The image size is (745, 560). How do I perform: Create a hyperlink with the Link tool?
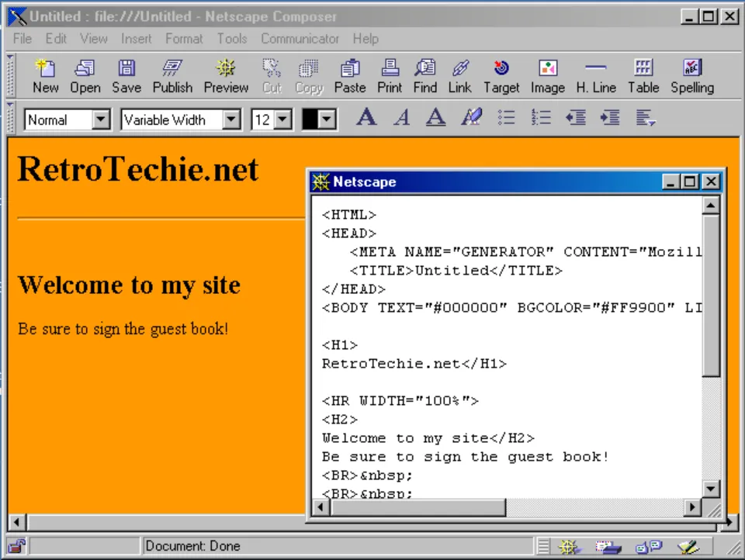pyautogui.click(x=459, y=75)
